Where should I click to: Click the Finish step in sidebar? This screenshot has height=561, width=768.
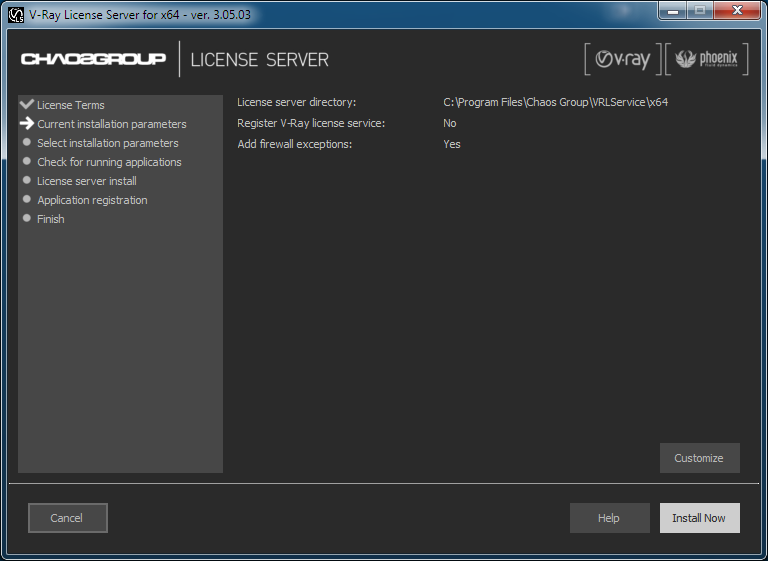pos(50,219)
